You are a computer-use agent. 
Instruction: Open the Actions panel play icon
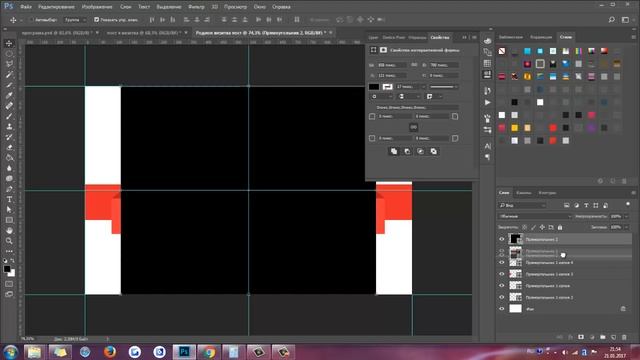(487, 102)
